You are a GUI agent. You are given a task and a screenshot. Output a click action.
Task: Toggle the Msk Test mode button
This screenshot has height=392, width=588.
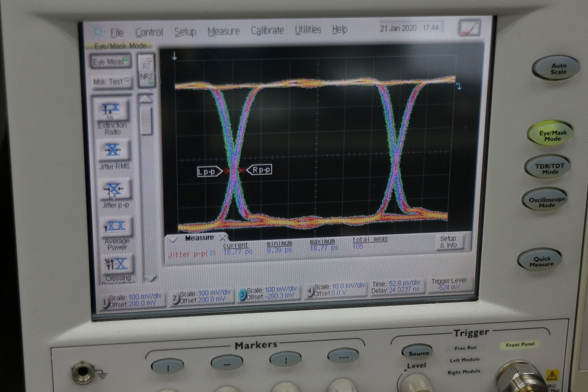pos(111,82)
